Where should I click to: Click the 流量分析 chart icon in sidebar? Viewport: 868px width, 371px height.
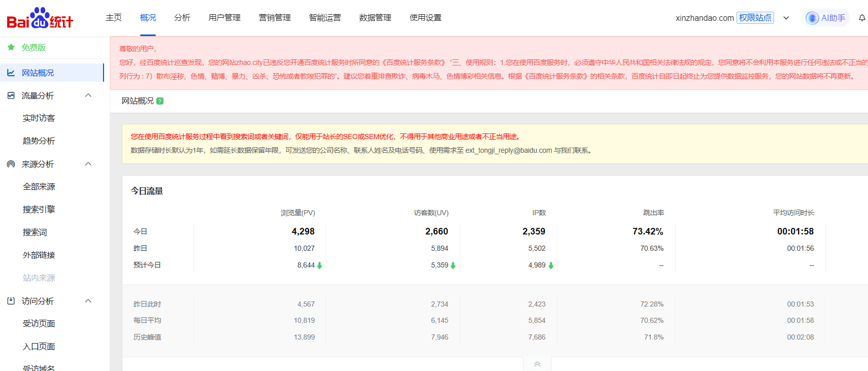pos(11,95)
